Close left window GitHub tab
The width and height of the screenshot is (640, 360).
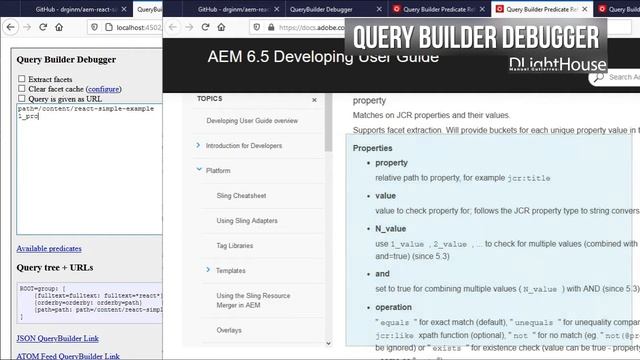click(x=124, y=9)
